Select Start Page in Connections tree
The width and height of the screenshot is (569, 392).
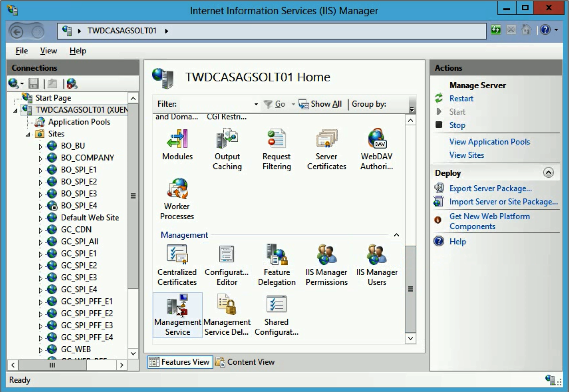(x=53, y=98)
